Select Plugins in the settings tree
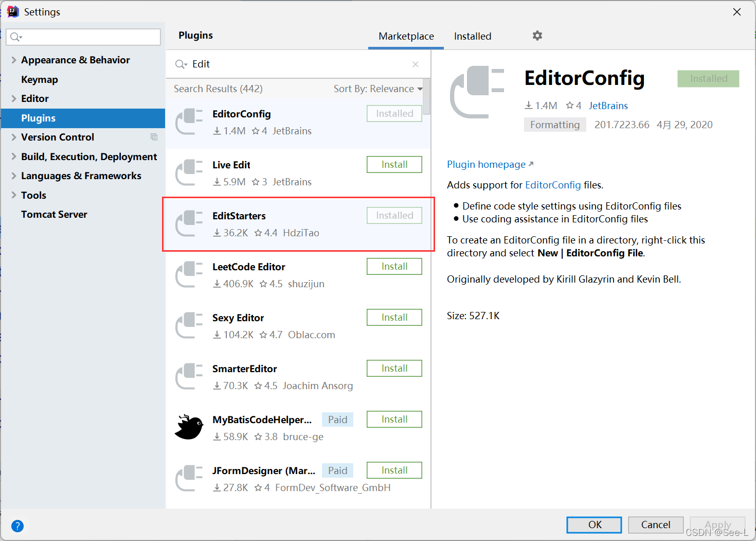756x541 pixels. pyautogui.click(x=83, y=118)
